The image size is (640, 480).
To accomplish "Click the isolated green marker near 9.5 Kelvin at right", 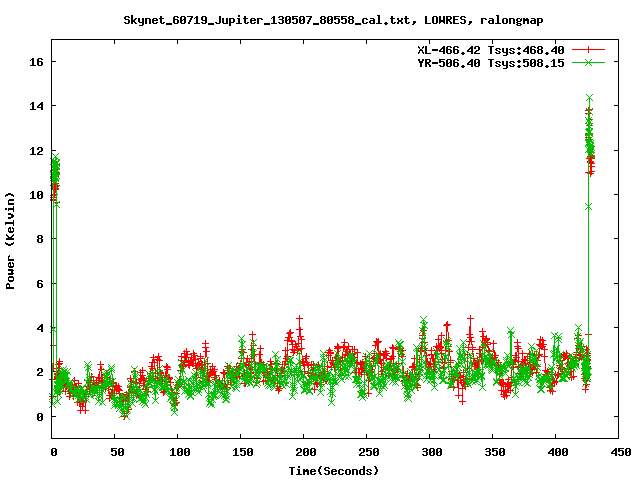I will 588,207.
